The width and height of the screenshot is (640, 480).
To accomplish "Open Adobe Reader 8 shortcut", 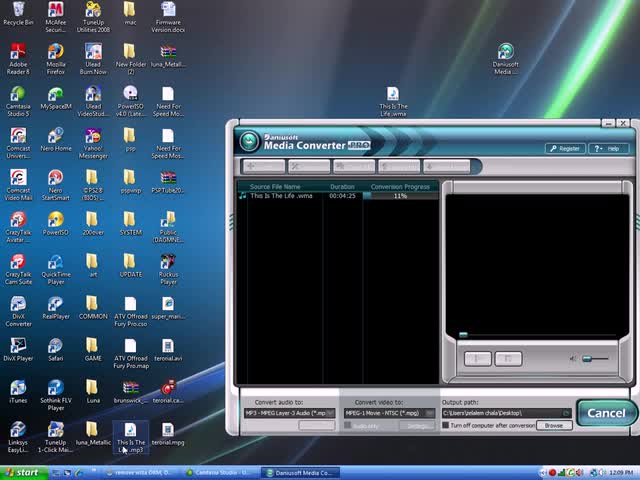I will pyautogui.click(x=18, y=59).
